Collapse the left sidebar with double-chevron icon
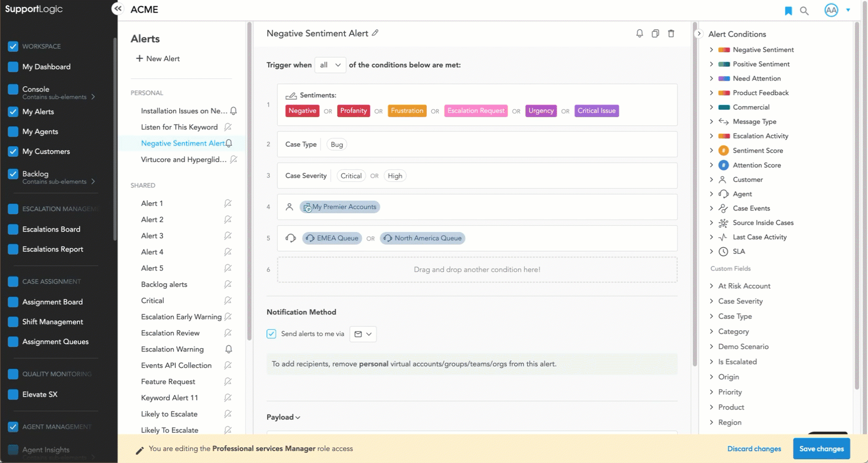 pyautogui.click(x=118, y=9)
